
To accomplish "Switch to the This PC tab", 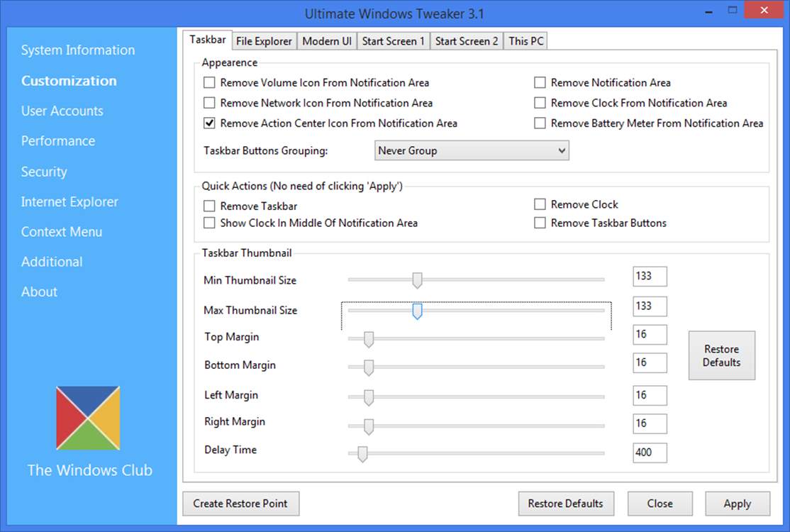I will (x=525, y=41).
